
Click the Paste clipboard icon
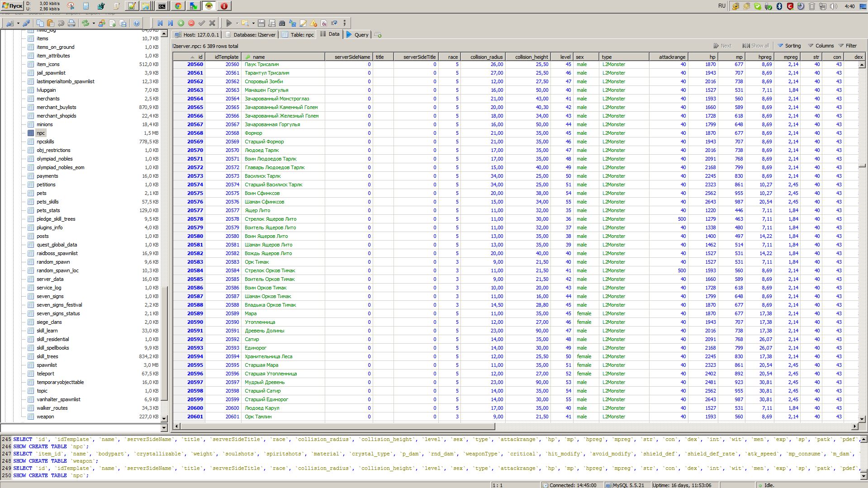pos(50,23)
